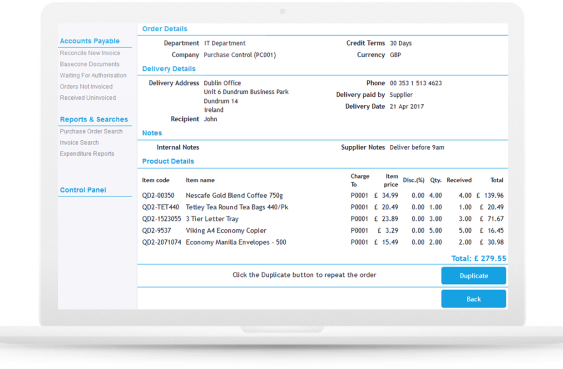Open Reconcile New Invoice link

tap(90, 53)
